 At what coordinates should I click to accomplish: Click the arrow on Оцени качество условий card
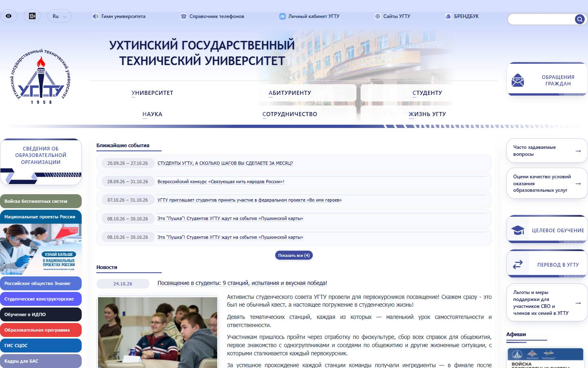(x=578, y=184)
